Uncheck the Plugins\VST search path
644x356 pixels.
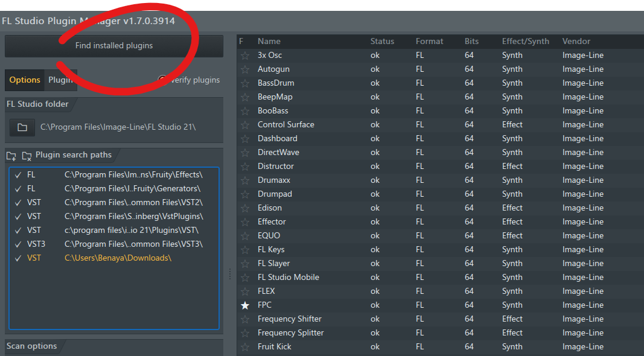click(x=18, y=230)
